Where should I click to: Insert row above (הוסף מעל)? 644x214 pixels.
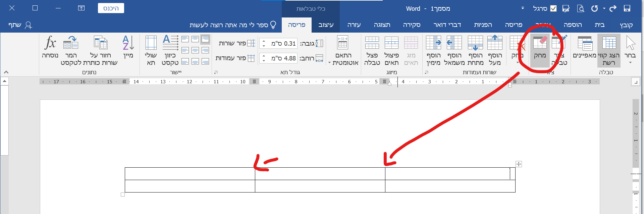click(495, 50)
